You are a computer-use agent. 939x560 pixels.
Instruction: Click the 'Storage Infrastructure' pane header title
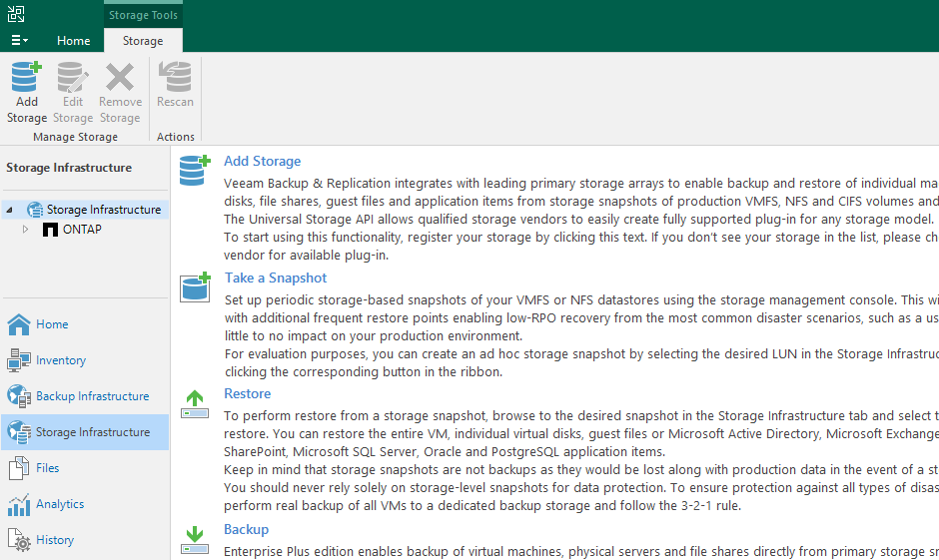tap(69, 168)
